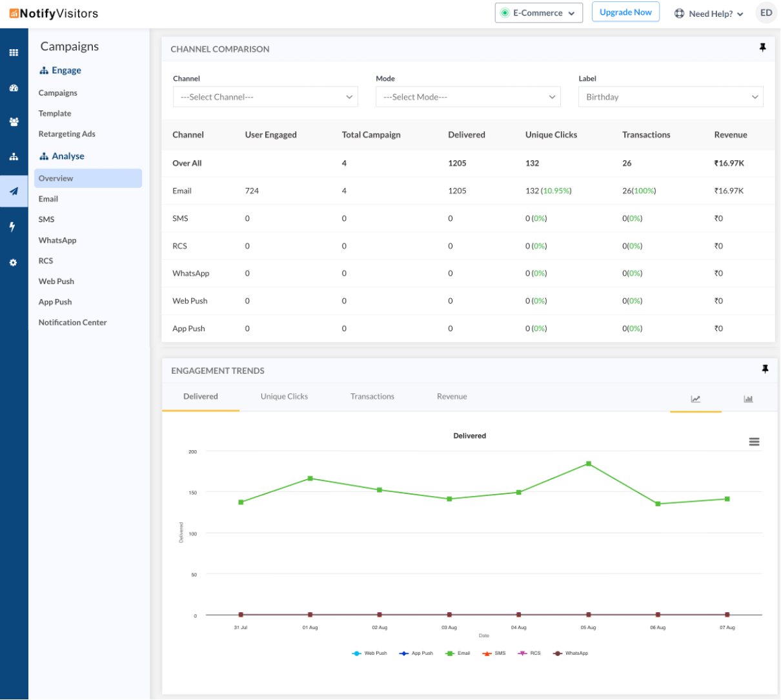Click the 05 Aug Email data point
Image resolution: width=781 pixels, height=700 pixels.
(589, 464)
